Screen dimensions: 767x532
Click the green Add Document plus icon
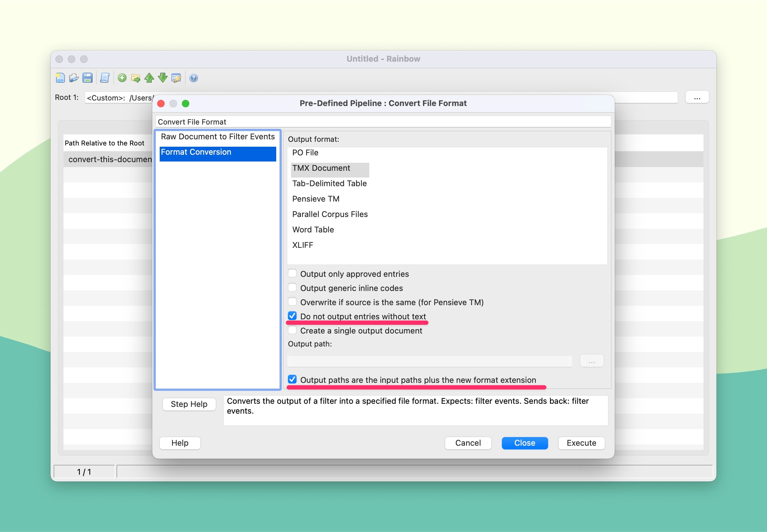(x=122, y=78)
